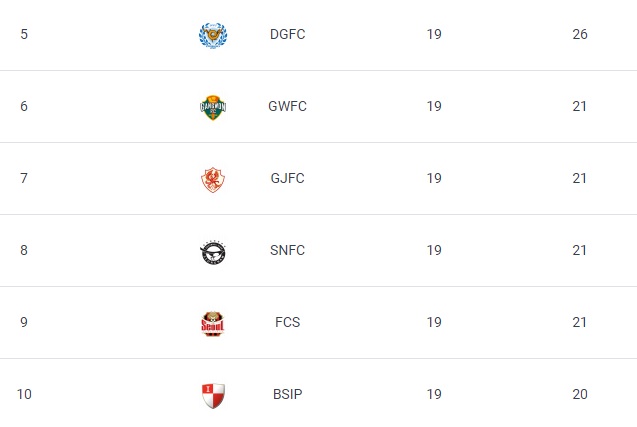Open the BSIP team name link
Image resolution: width=637 pixels, height=427 pixels.
tap(288, 394)
